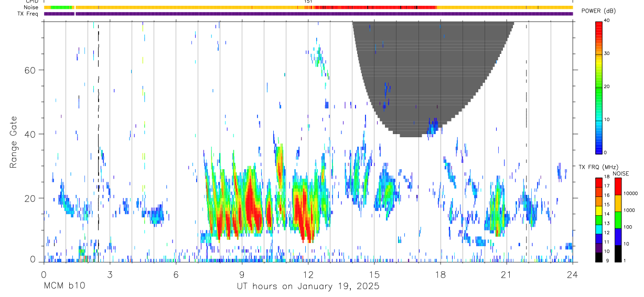This screenshot has height=297, width=644.
Task: Click the gradient POWER colorbar
Action: point(598,87)
